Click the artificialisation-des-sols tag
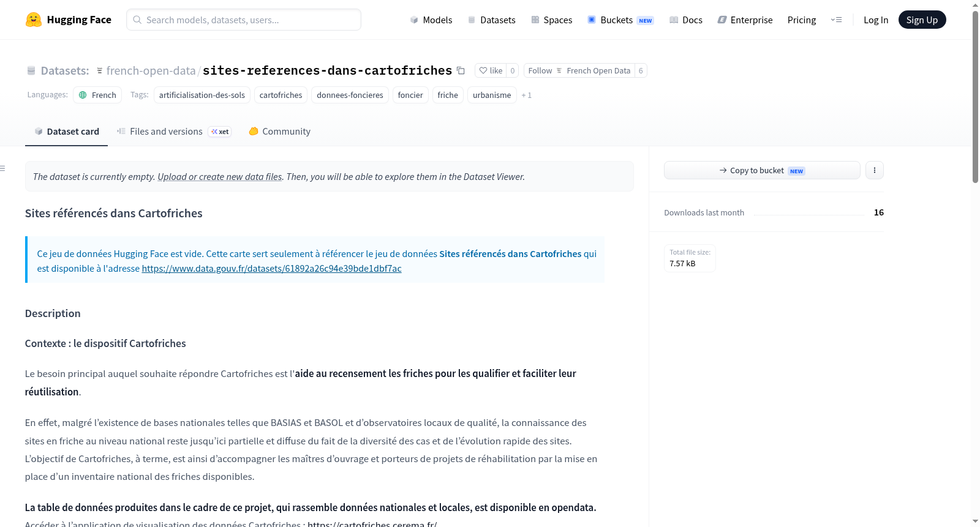This screenshot has height=527, width=980. click(x=202, y=95)
